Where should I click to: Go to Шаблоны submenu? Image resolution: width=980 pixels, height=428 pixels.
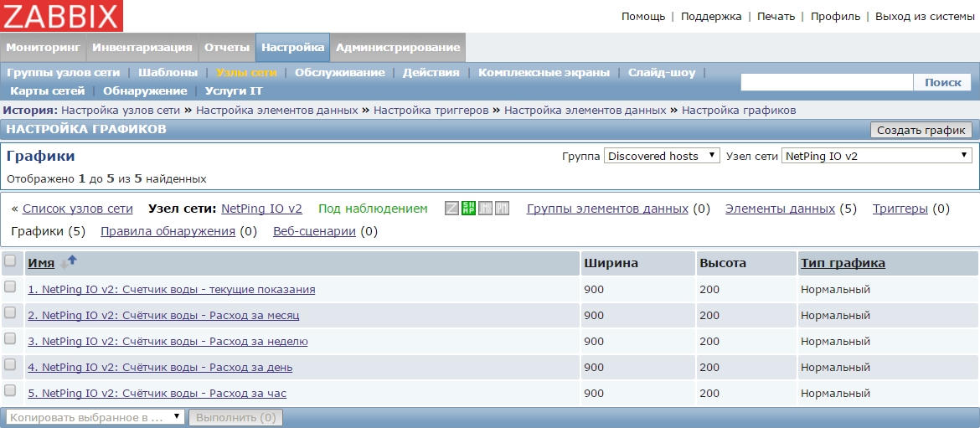coord(168,73)
